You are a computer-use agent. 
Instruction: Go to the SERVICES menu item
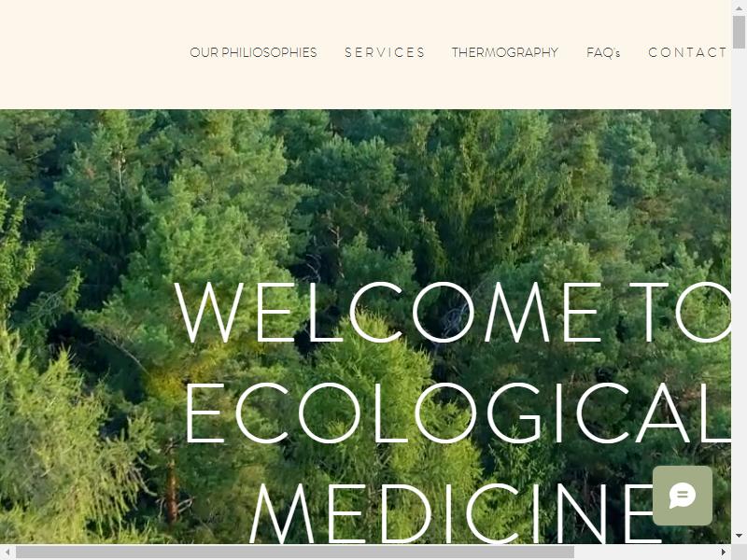click(x=385, y=52)
